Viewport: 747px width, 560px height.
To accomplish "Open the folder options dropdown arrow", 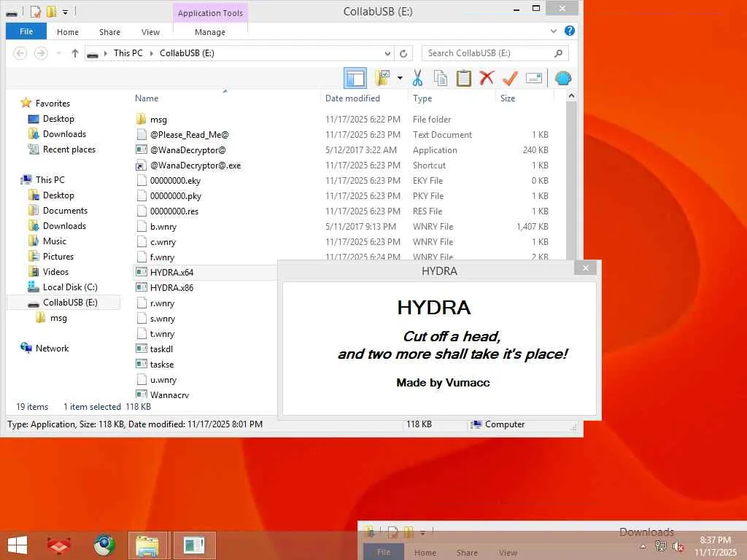I will [400, 78].
